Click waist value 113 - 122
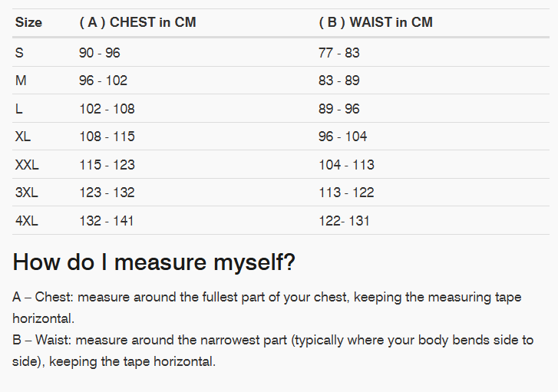Viewport: 558px width, 392px height. click(346, 193)
